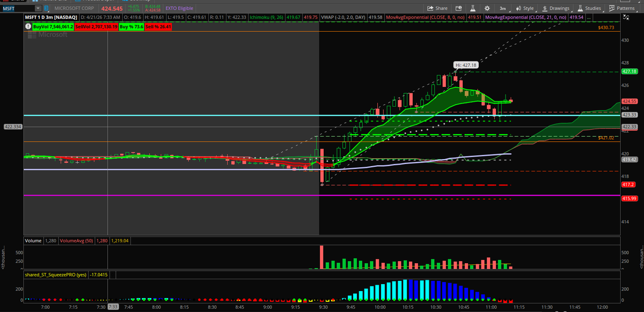Image resolution: width=644 pixels, height=312 pixels.
Task: Click the SellVol 2,707,130.19 label
Action: tap(96, 26)
